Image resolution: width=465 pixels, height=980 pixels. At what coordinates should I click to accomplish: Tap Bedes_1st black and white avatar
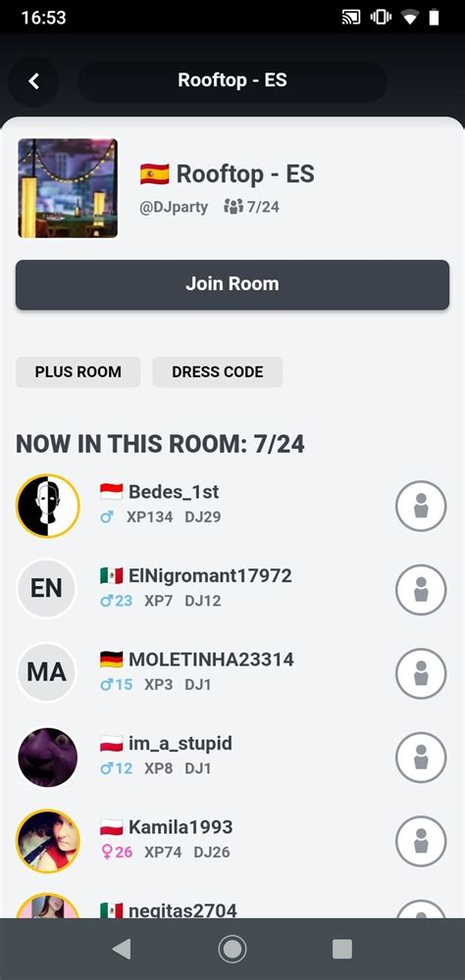(x=47, y=506)
